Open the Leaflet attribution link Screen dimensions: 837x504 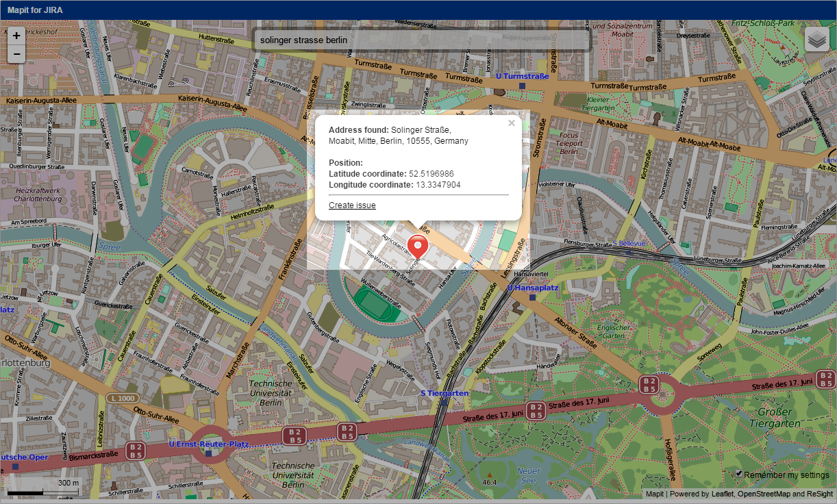pyautogui.click(x=723, y=493)
